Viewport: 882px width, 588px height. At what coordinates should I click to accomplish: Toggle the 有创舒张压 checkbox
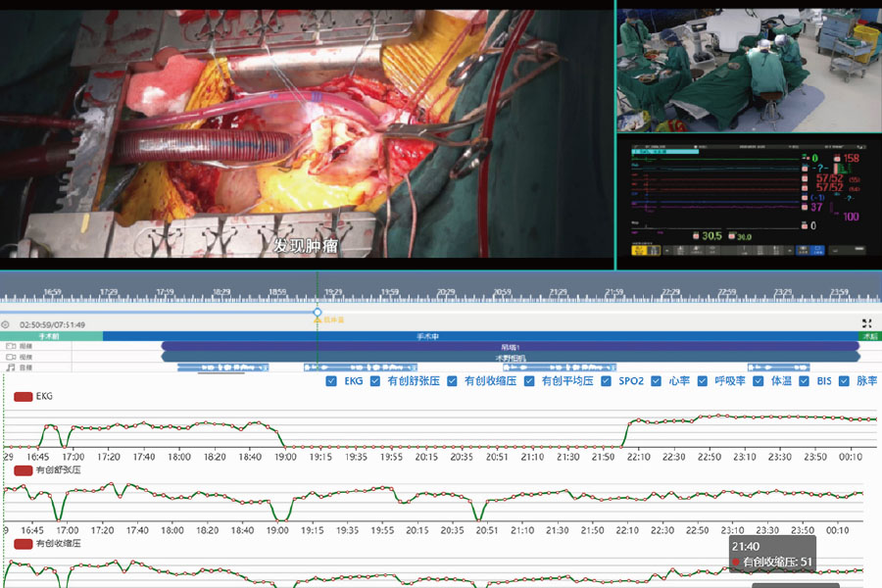[375, 381]
